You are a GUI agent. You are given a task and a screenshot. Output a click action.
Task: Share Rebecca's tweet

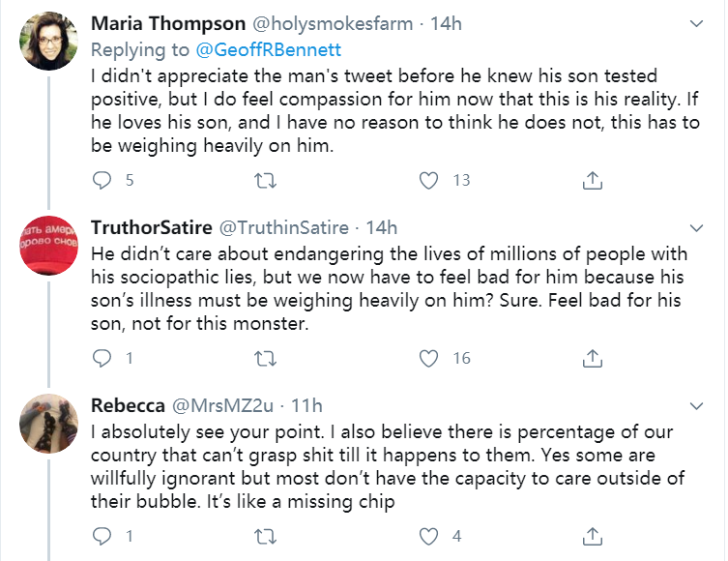click(593, 536)
